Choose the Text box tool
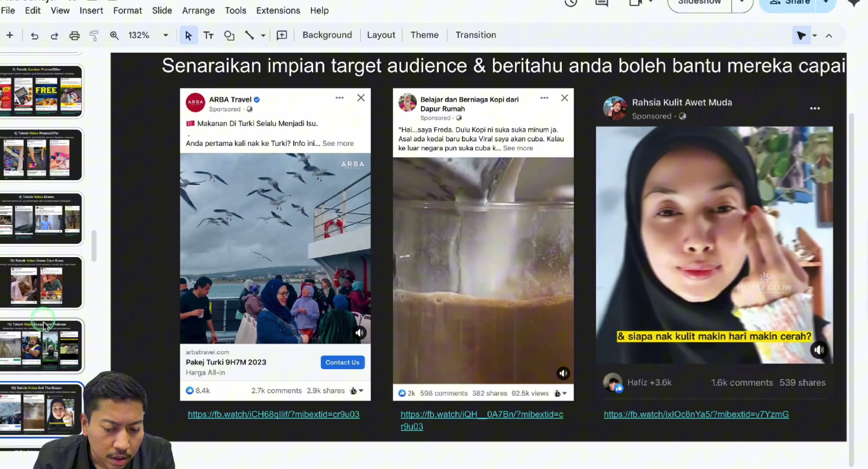Viewport: 868px width, 469px height. pyautogui.click(x=209, y=36)
